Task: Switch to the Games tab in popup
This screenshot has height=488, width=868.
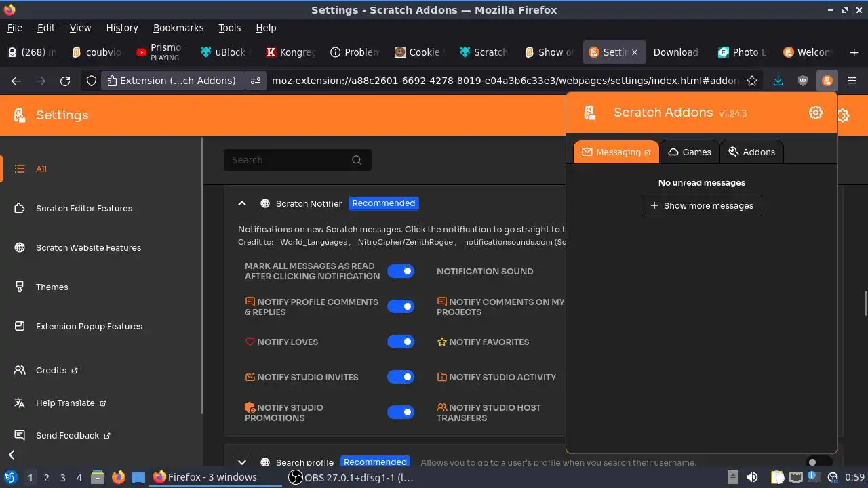Action: tap(690, 152)
